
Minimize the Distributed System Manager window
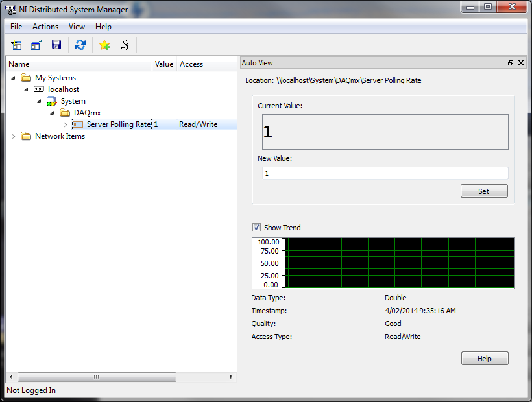point(470,7)
